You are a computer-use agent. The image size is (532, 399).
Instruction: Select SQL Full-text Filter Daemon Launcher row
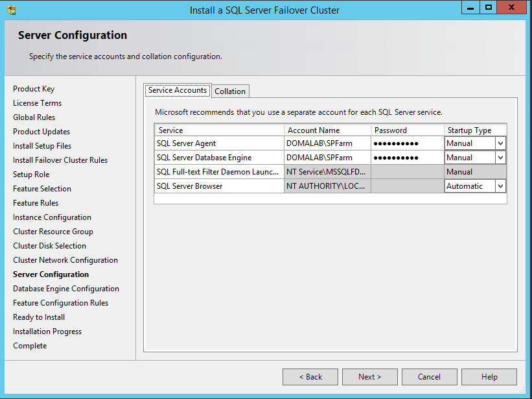pyautogui.click(x=330, y=172)
